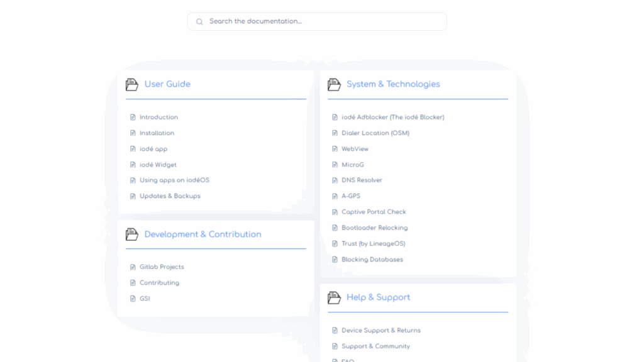Open the iodé Widget article
The width and height of the screenshot is (644, 362).
click(158, 165)
